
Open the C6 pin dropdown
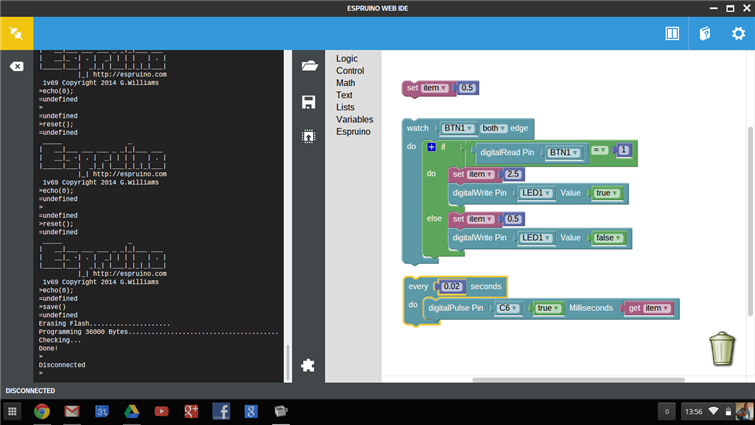coord(508,308)
